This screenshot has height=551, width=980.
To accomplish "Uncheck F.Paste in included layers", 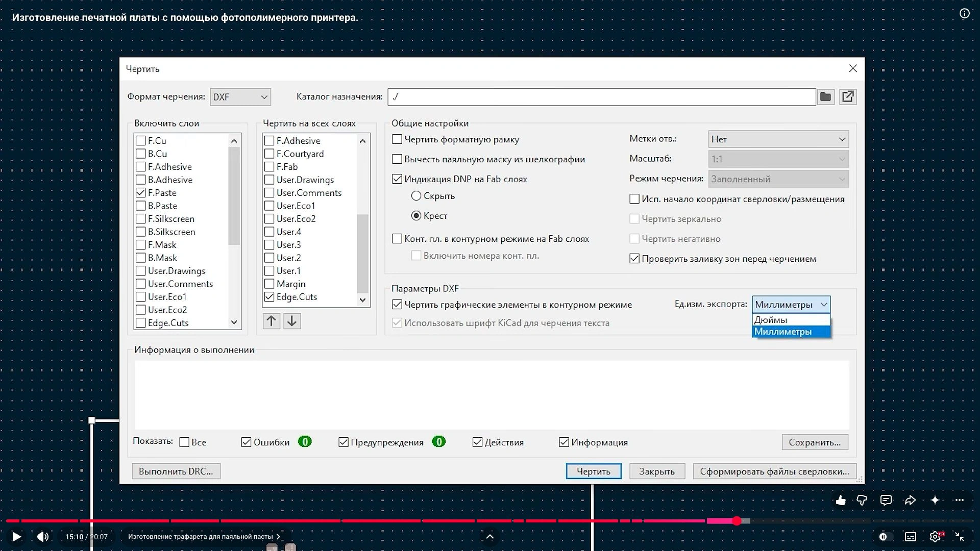I will (141, 193).
